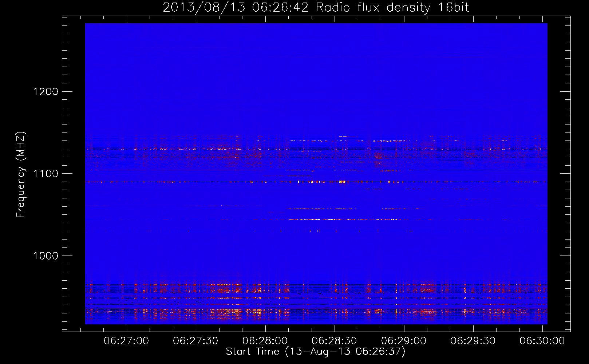Click the 06:29:30 time tick label

click(x=473, y=341)
